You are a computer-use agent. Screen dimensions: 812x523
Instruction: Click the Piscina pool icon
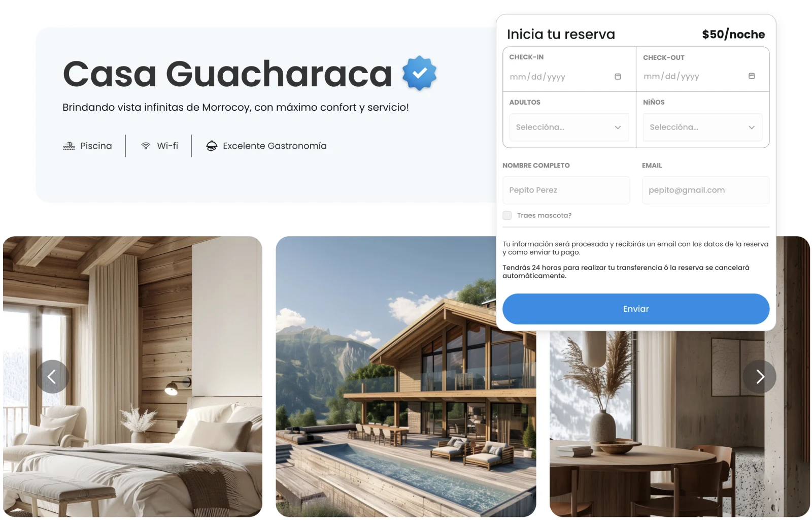pyautogui.click(x=69, y=146)
